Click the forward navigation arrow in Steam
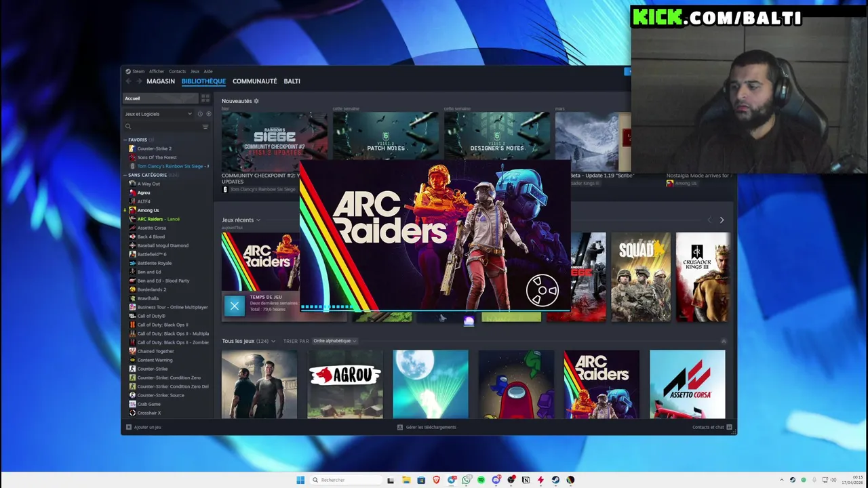Screen dimensions: 868x488 138,81
